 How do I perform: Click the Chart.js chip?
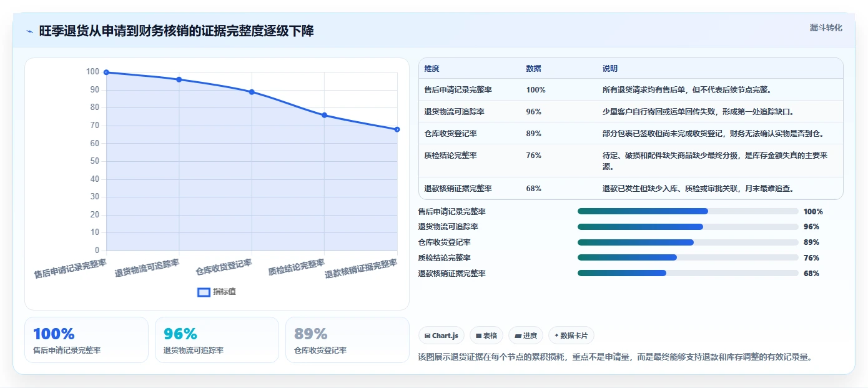[441, 336]
